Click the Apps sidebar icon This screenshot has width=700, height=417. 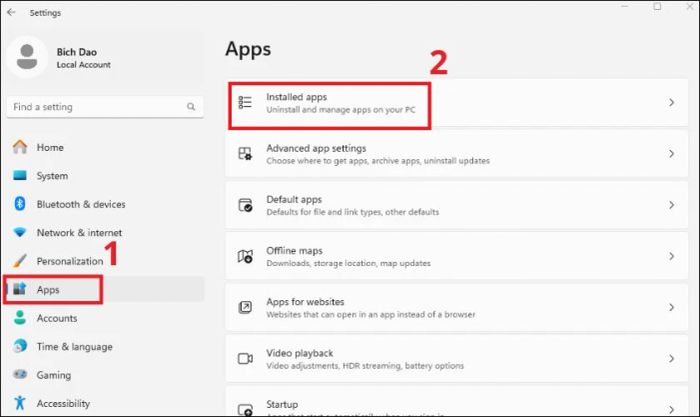coord(20,289)
